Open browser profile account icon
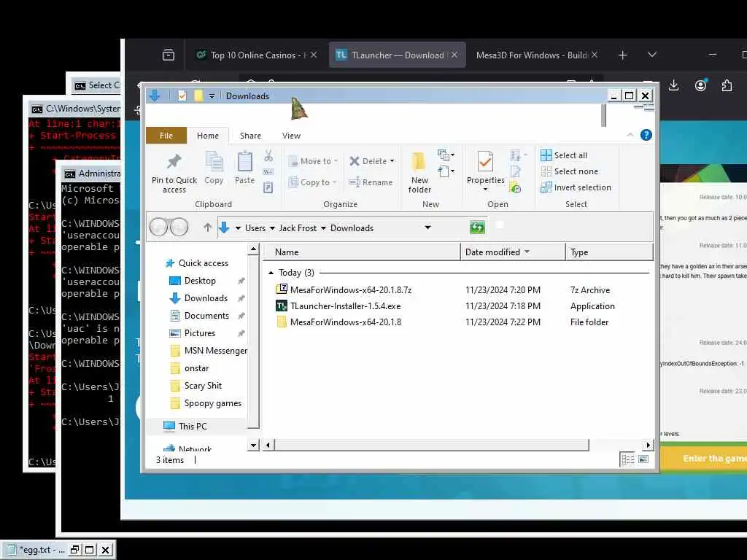747x560 pixels. (x=701, y=86)
